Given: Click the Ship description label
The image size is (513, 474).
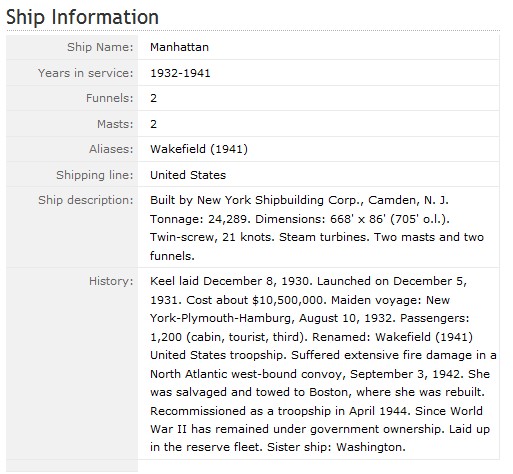Looking at the screenshot, I should [x=85, y=200].
